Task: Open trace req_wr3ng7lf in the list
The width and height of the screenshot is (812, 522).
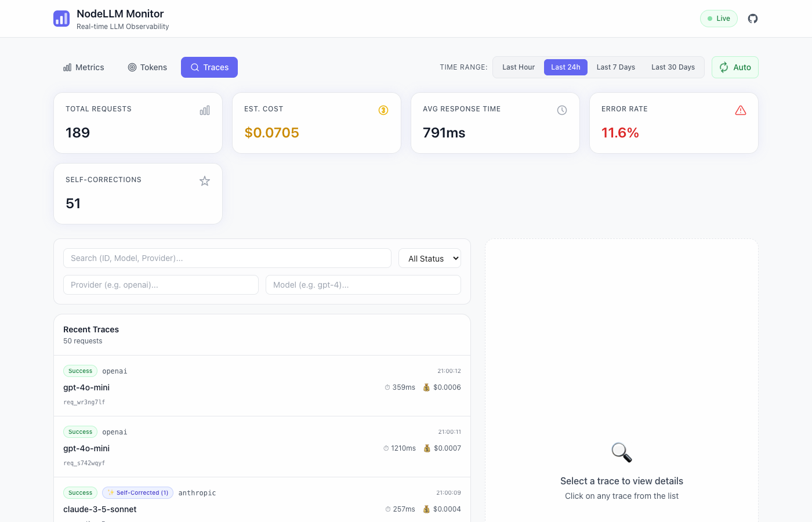Action: [262, 386]
